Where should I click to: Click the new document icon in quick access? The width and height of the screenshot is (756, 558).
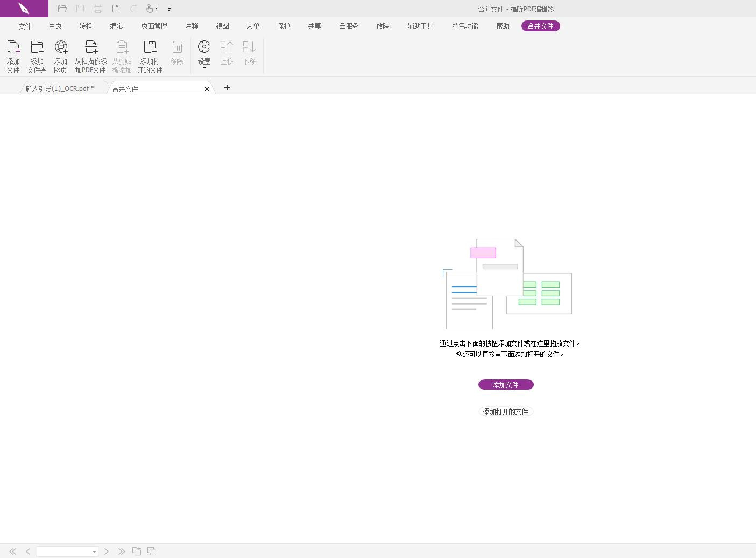[x=116, y=9]
